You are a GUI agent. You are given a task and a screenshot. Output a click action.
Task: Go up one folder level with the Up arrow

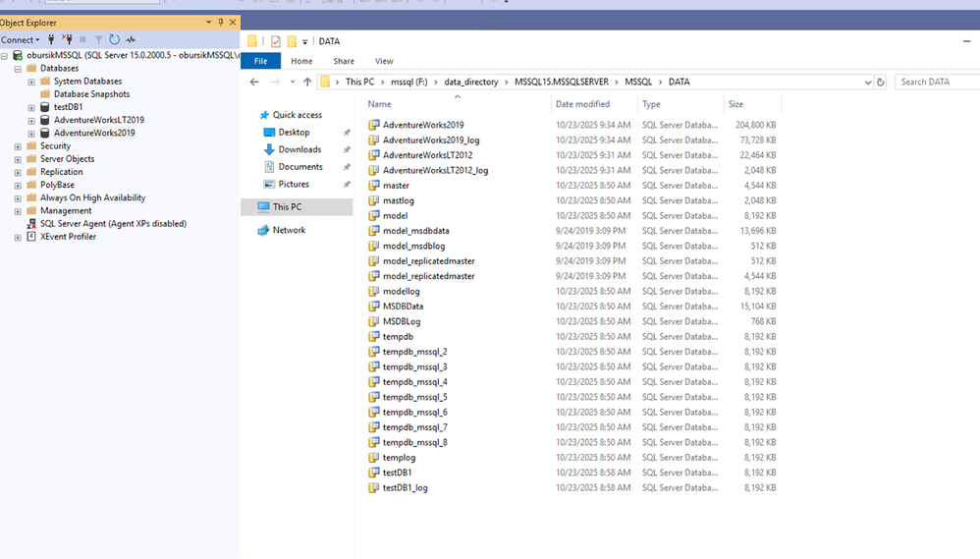[307, 83]
